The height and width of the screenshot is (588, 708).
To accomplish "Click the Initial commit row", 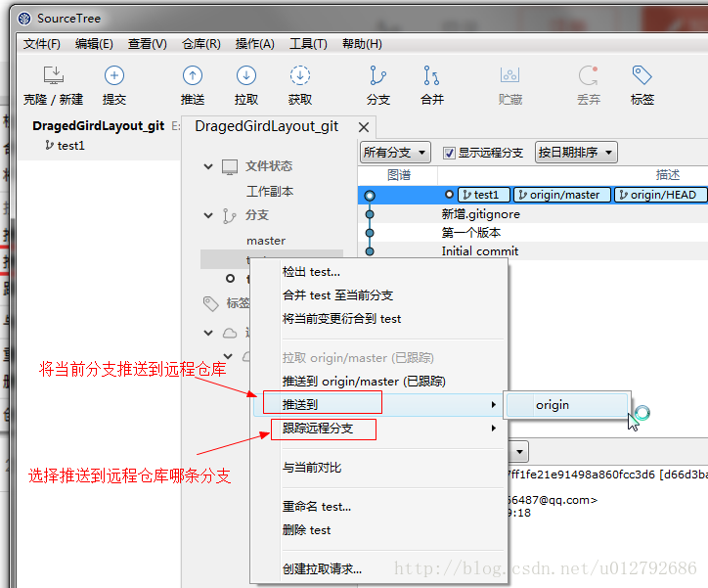I will 533,251.
